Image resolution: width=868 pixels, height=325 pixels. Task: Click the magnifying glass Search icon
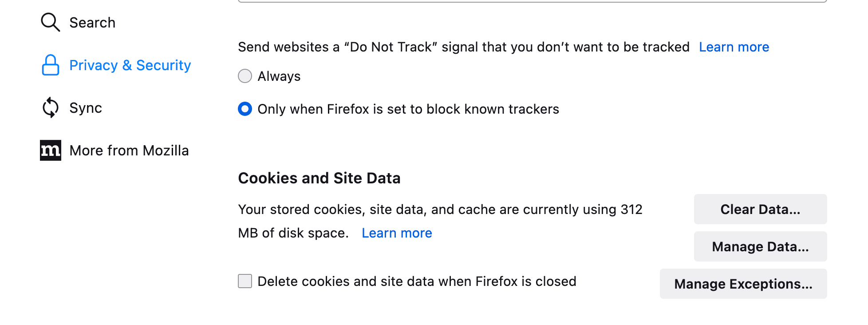[50, 22]
